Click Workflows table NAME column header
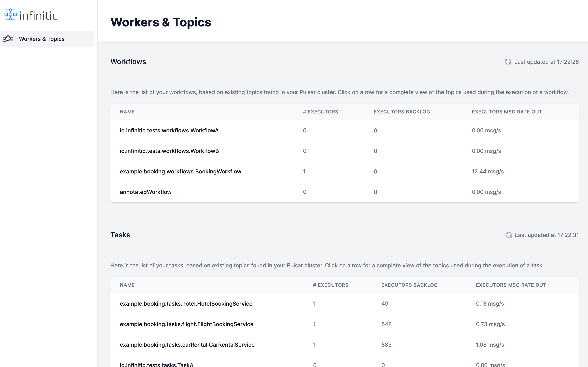The height and width of the screenshot is (367, 588). coord(127,112)
